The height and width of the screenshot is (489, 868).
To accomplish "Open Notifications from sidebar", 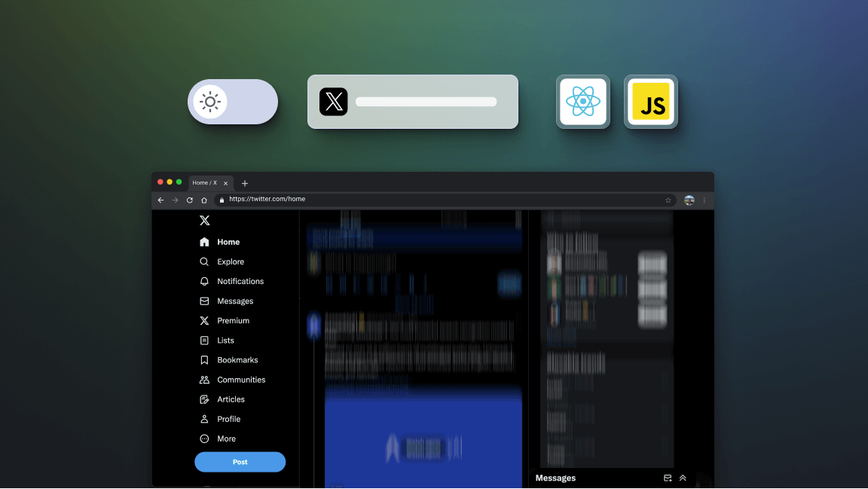I will pos(240,281).
